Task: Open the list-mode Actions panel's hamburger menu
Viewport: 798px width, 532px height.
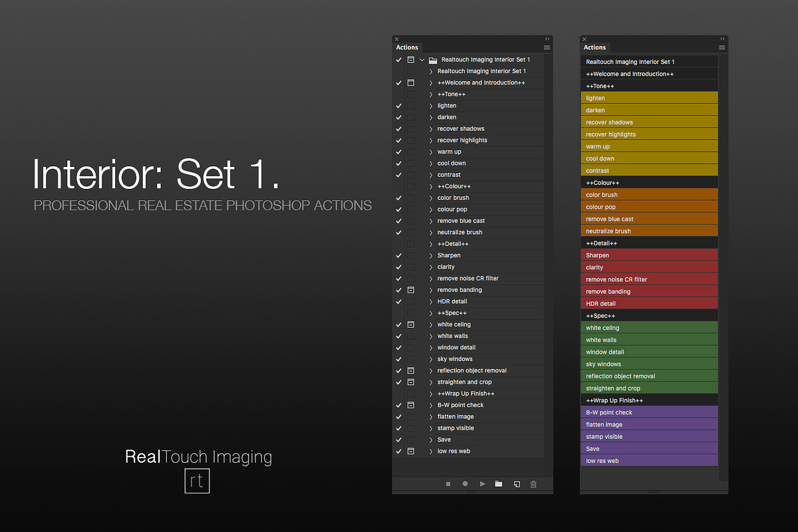Action: coord(547,47)
